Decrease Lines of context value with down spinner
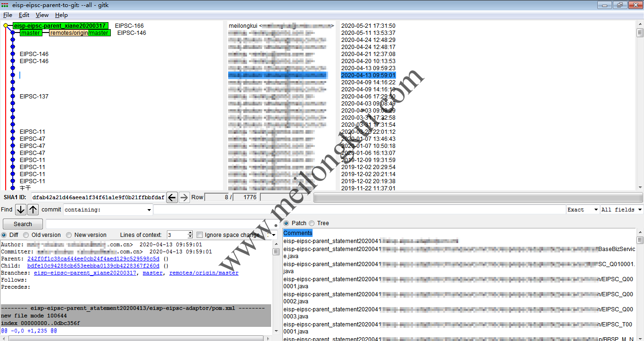Image resolution: width=644 pixels, height=341 pixels. (x=190, y=237)
